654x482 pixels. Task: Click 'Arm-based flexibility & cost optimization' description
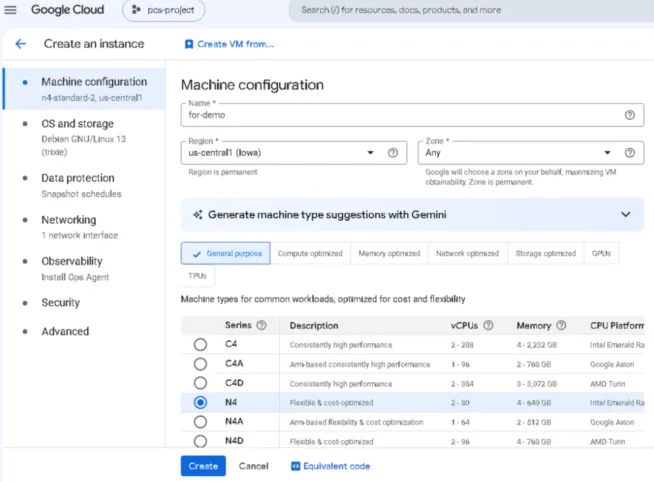coord(356,422)
